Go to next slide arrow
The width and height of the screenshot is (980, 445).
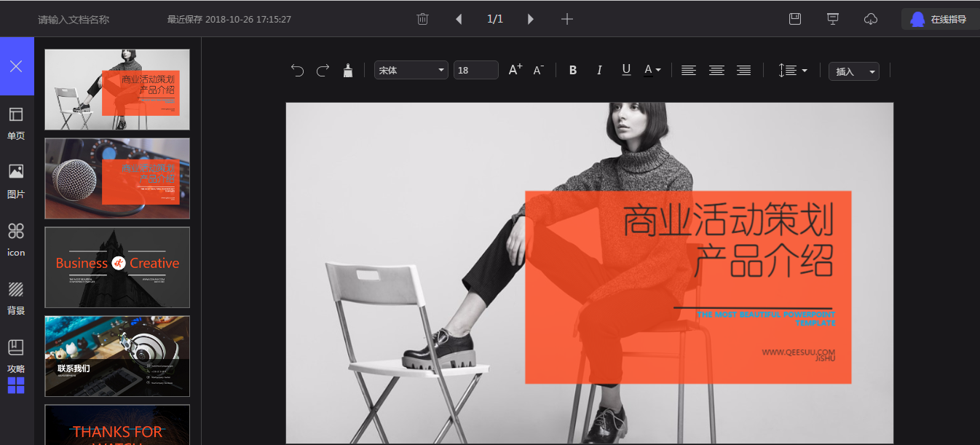(531, 19)
